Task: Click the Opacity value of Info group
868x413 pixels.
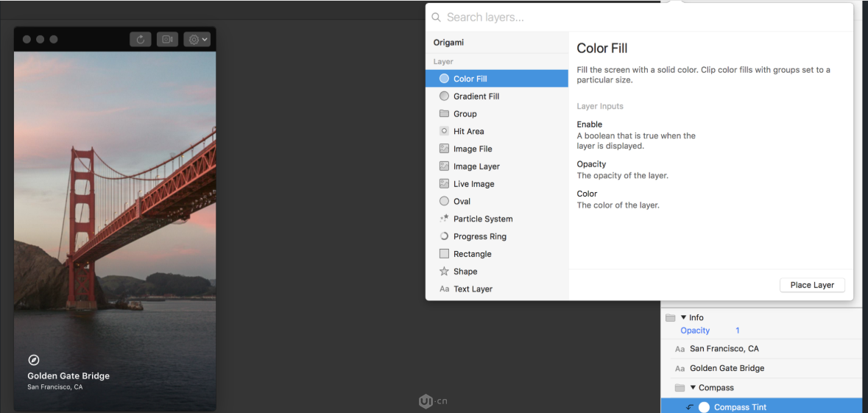Action: pos(738,331)
